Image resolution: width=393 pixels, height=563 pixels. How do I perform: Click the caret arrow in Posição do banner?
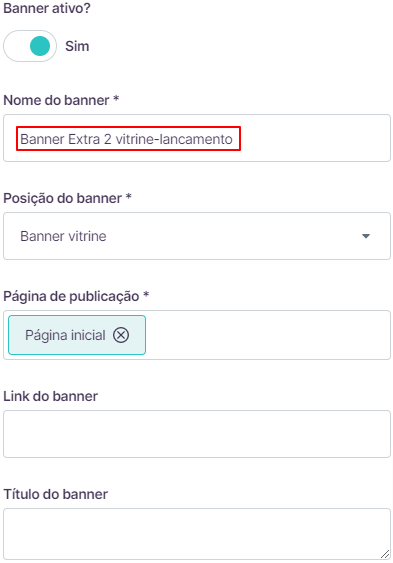[366, 236]
